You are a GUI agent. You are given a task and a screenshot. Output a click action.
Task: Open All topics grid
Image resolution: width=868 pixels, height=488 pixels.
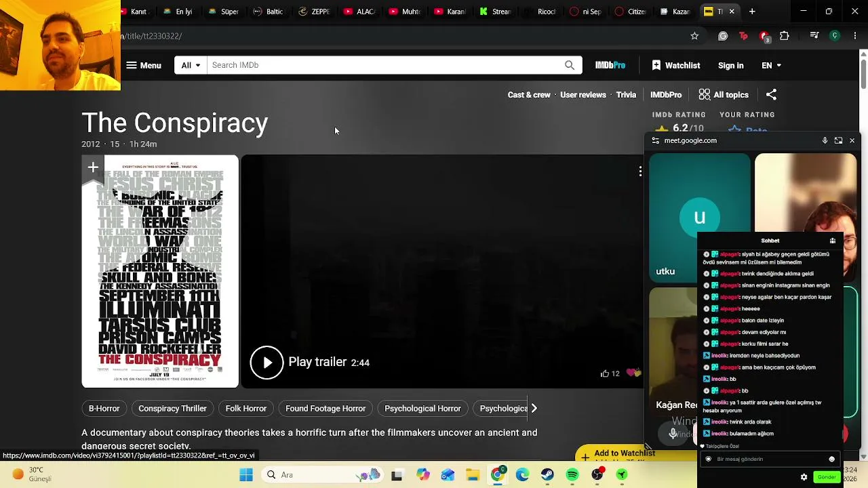click(724, 95)
